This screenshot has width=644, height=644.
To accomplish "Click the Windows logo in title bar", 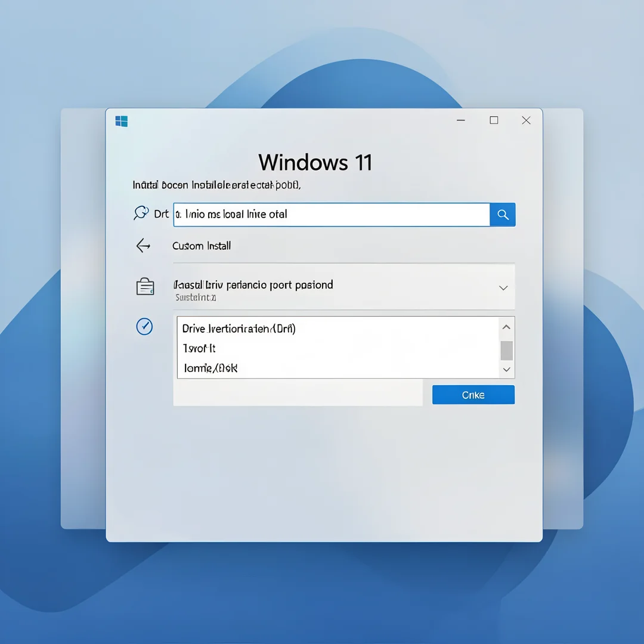I will tap(122, 121).
